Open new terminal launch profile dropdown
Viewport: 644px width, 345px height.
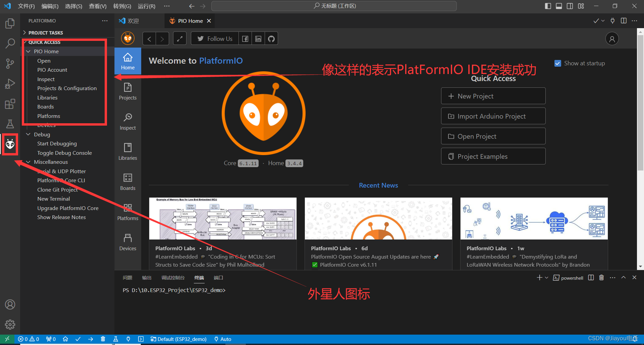tap(547, 278)
